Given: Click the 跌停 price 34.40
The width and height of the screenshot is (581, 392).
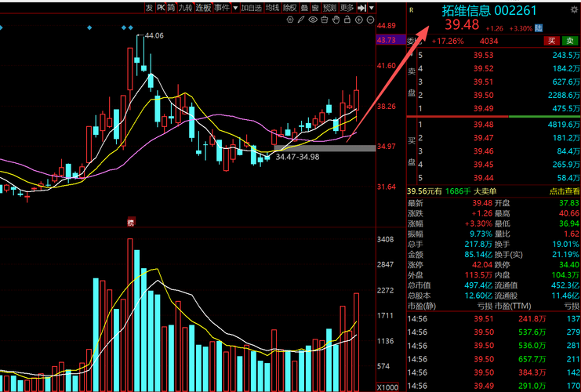Looking at the screenshot, I should point(569,265).
